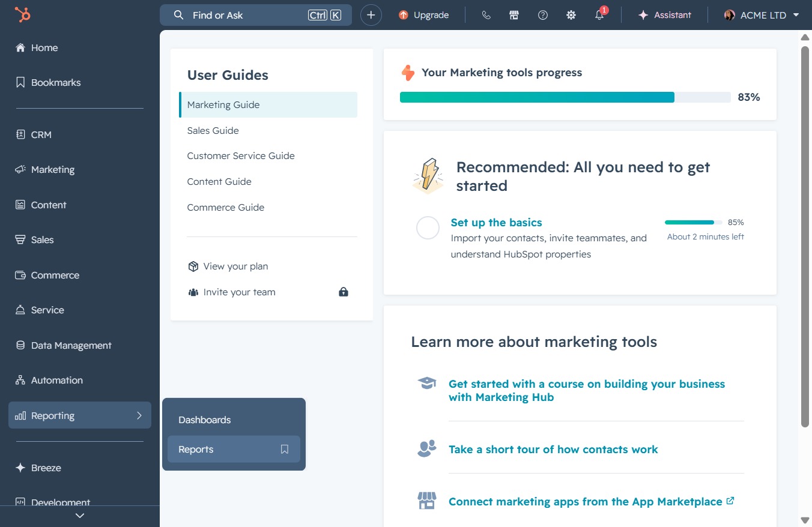Click the scroll down arrow of the page
This screenshot has width=812, height=527.
(x=805, y=520)
